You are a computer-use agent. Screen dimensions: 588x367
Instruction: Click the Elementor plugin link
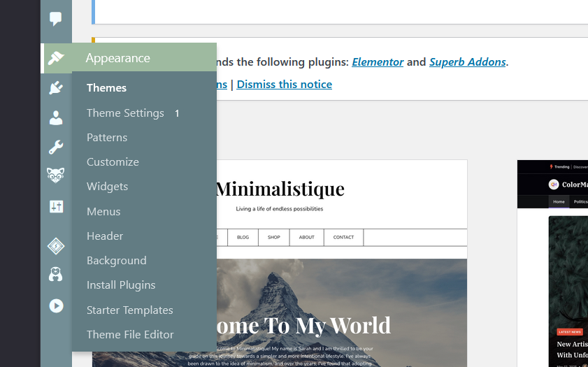(x=378, y=62)
